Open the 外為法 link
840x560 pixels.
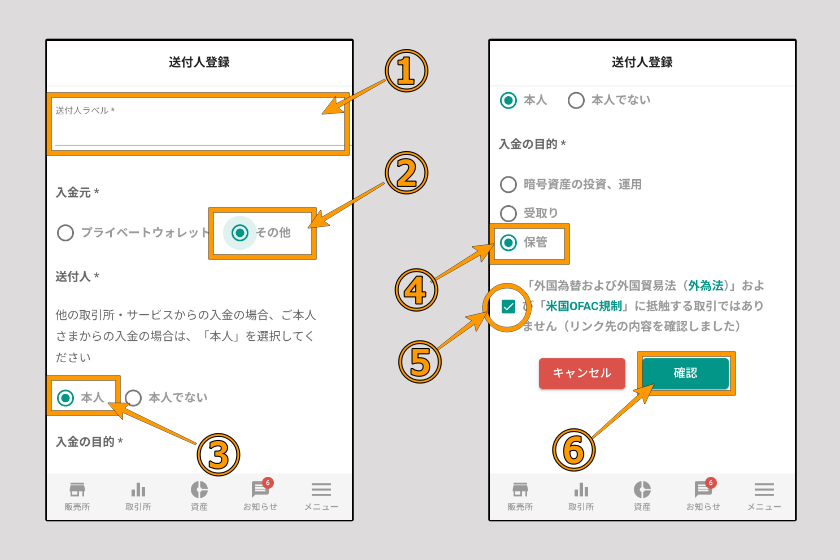click(x=706, y=286)
